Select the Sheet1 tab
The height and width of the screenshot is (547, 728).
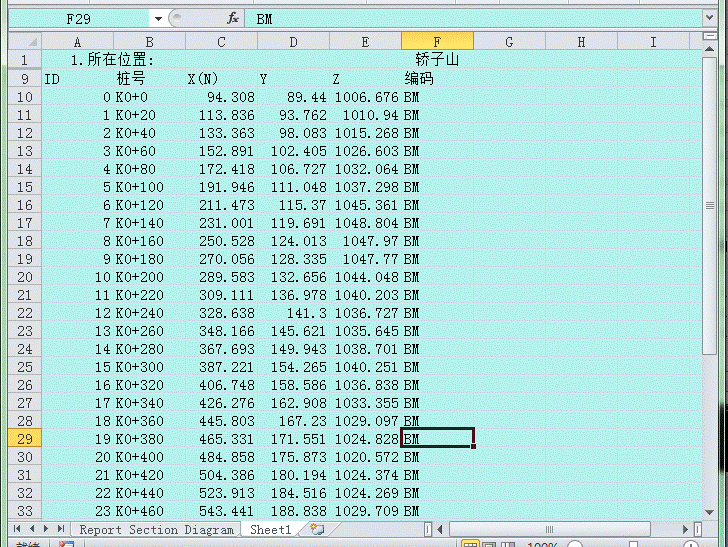click(x=270, y=530)
